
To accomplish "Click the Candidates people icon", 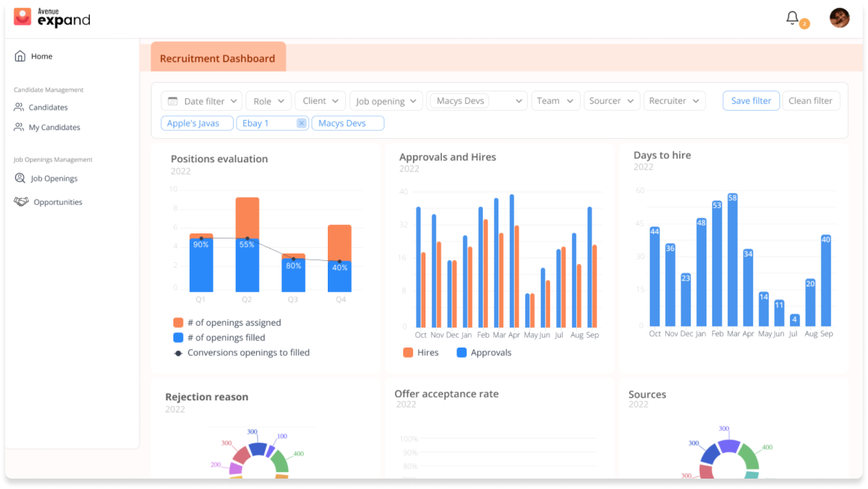I will point(19,107).
